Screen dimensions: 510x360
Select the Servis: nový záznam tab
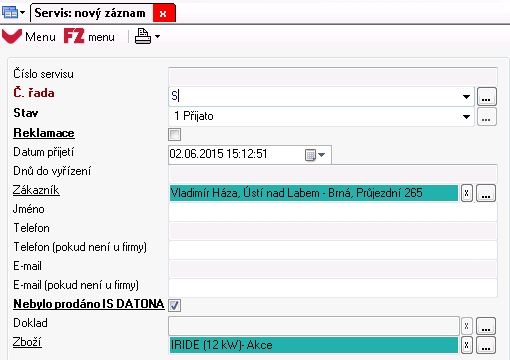90,13
